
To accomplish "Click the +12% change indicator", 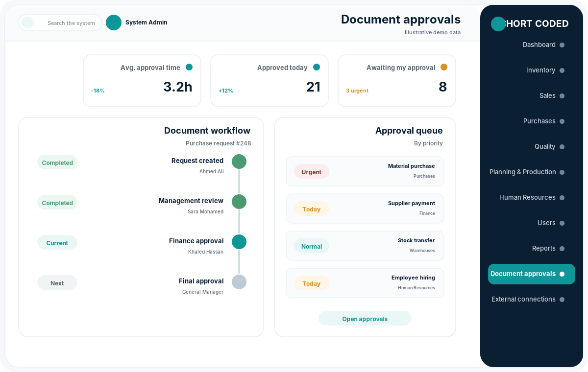I will [x=226, y=91].
